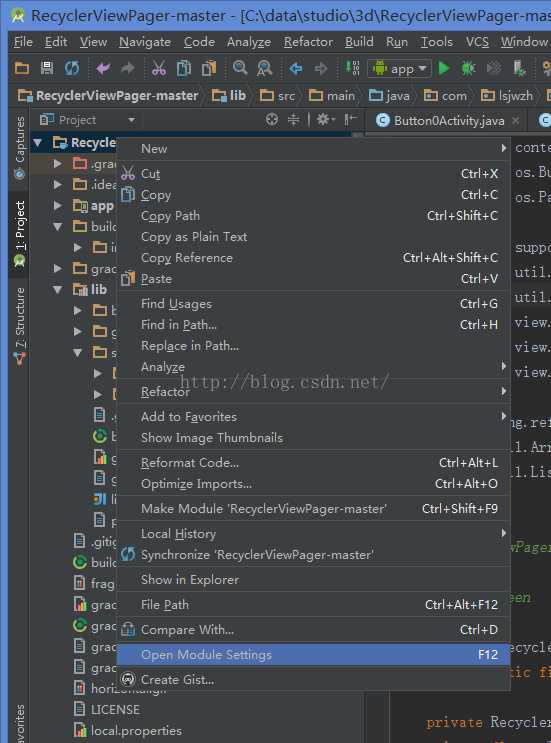
Task: Choose Show in Explorer
Action: [x=313, y=580]
